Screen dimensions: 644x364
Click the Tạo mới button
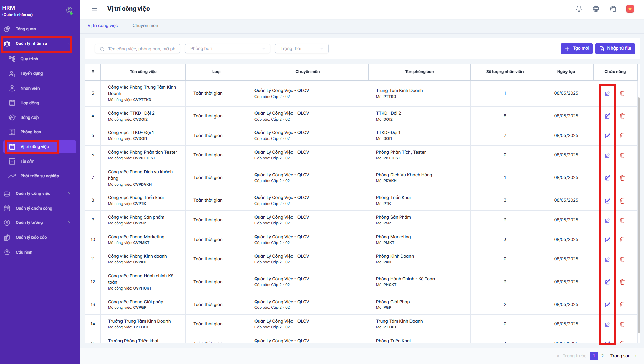click(576, 49)
